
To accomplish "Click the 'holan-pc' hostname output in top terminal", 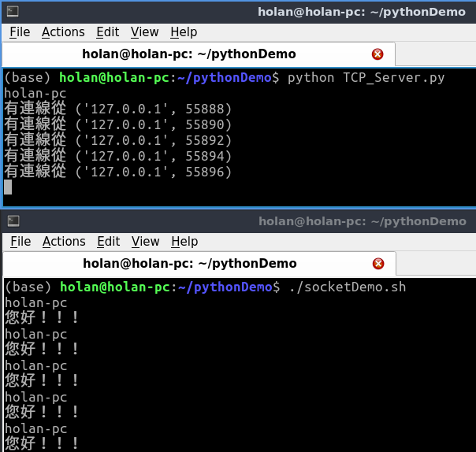I will tap(35, 93).
